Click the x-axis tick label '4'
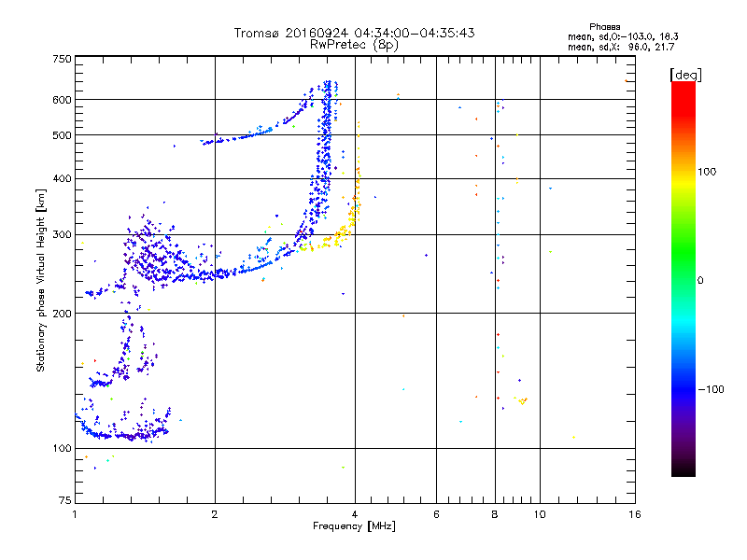 [x=355, y=514]
